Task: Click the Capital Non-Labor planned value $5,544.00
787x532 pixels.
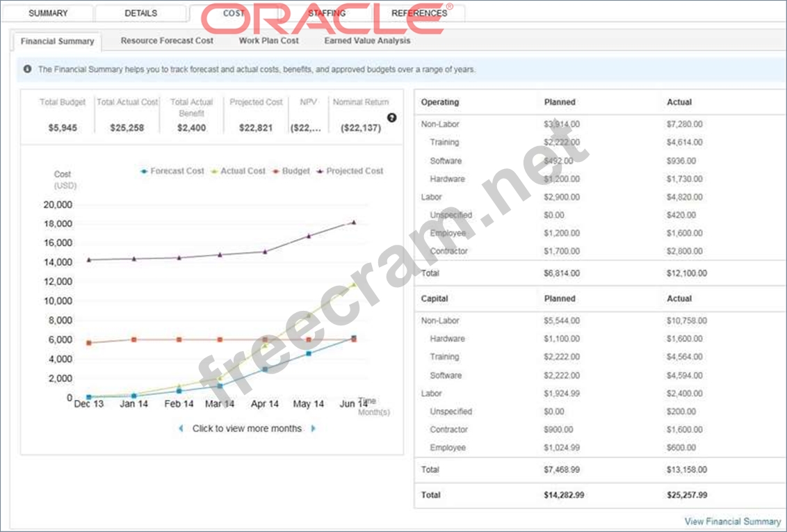Action: click(562, 321)
